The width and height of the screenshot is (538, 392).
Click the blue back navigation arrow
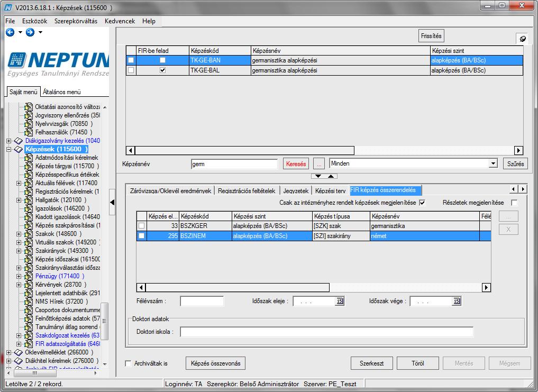coord(10,32)
